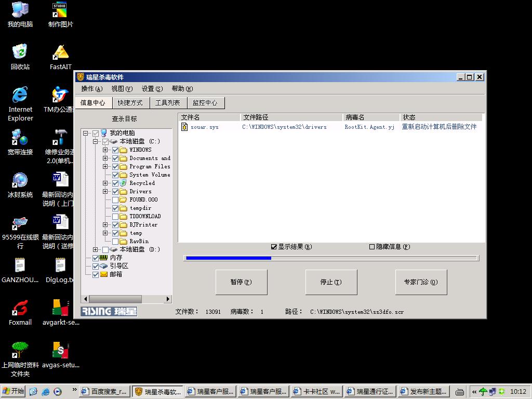
Task: Uncheck the WINDOWS folder checkbox
Action: tap(115, 150)
